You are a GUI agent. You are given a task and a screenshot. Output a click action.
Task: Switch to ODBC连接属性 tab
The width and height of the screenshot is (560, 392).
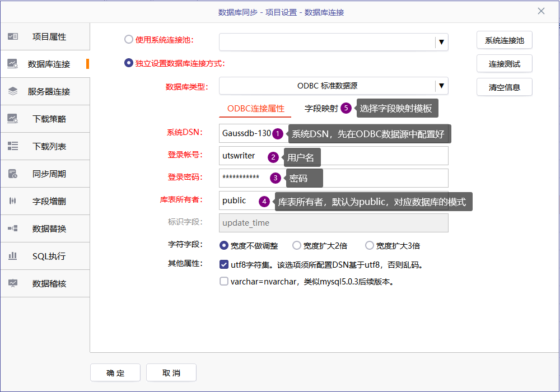(x=255, y=109)
